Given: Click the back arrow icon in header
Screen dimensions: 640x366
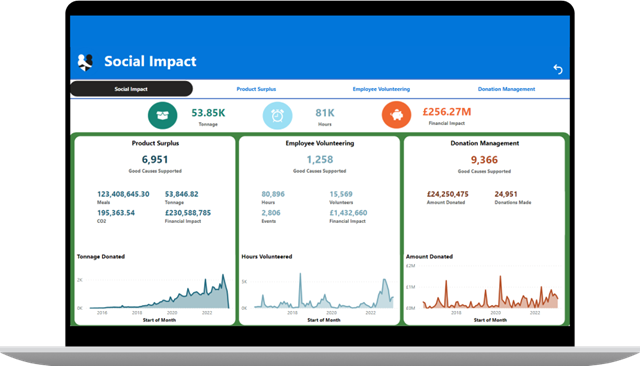Looking at the screenshot, I should pos(558,69).
